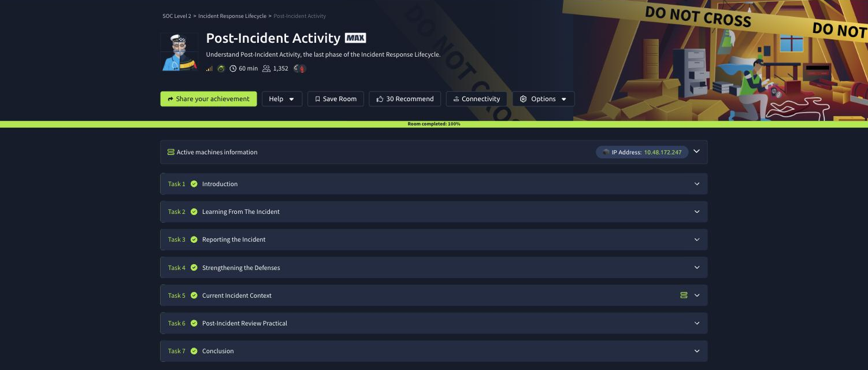Screen dimensions: 868x370
Task: Click the server icon in Task 5 row
Action: (684, 295)
